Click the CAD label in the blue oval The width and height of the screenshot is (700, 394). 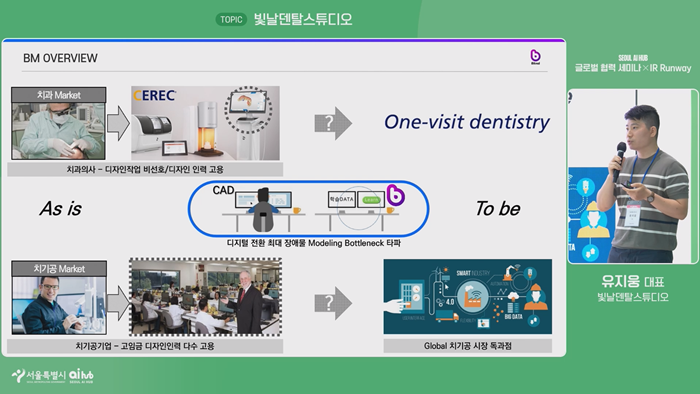(223, 190)
